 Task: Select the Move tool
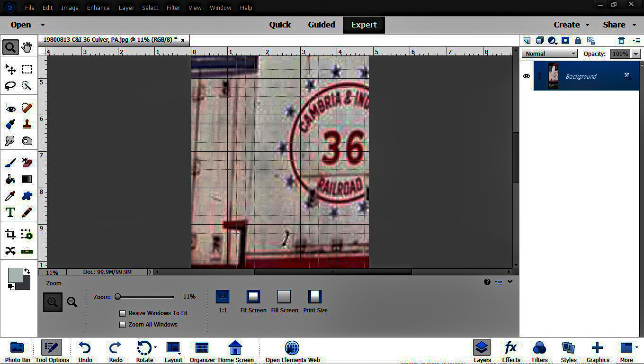tap(10, 69)
